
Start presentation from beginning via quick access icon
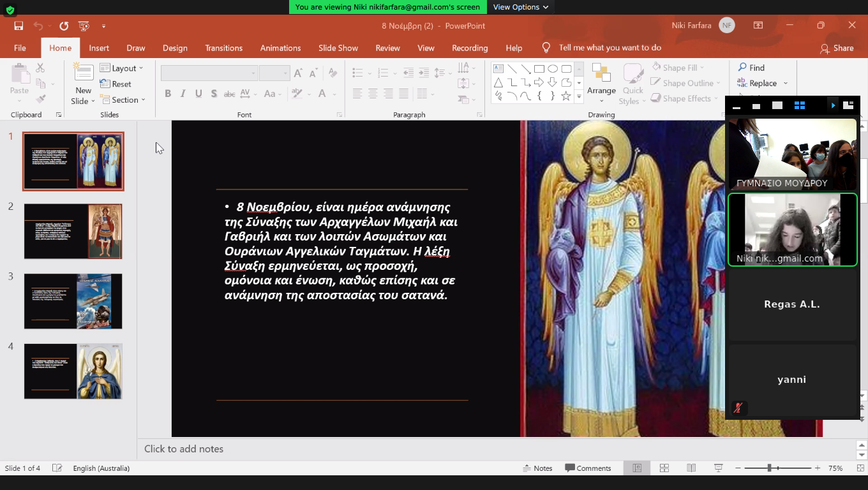(84, 26)
